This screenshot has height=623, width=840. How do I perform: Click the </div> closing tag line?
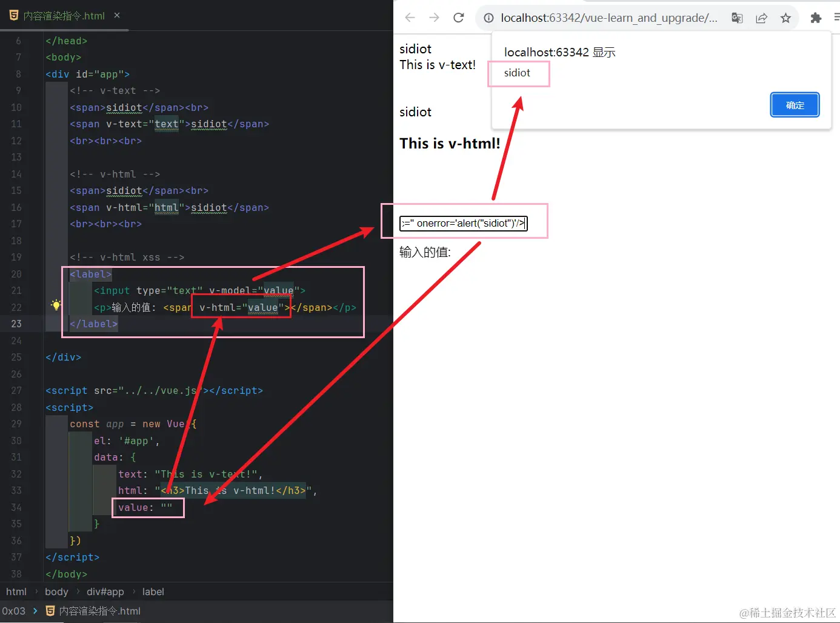pyautogui.click(x=64, y=357)
